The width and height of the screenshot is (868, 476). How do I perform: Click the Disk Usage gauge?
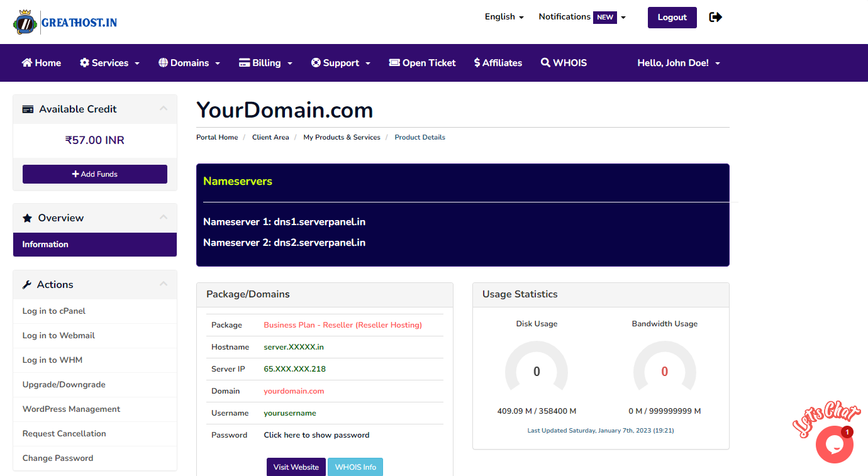(537, 372)
